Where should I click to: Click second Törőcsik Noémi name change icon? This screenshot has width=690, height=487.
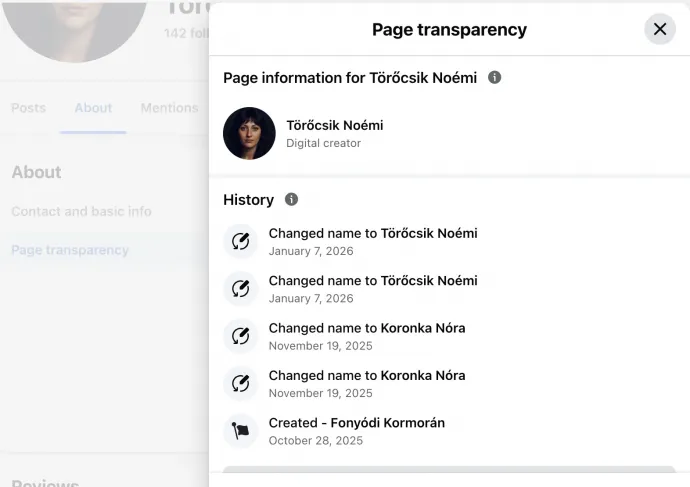(x=240, y=288)
